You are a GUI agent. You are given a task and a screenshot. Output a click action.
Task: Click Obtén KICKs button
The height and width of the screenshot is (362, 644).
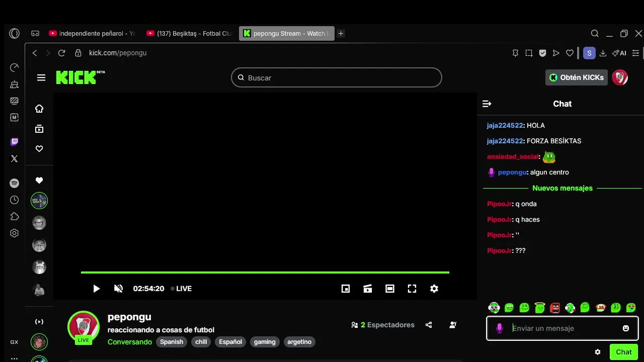[577, 77]
